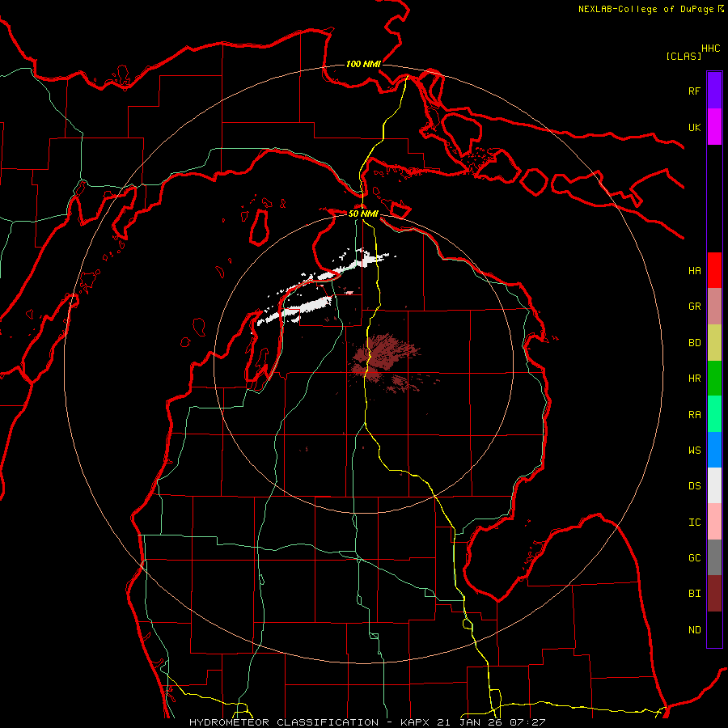Click the "100 NMI" range ring label
Image resolution: width=728 pixels, height=728 pixels.
pos(363,64)
